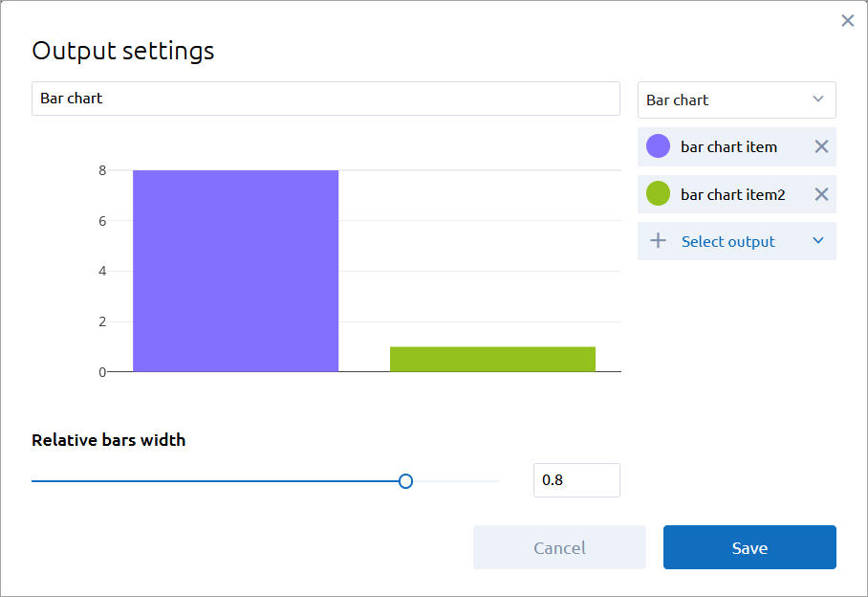Click the green bar in the chart
This screenshot has width=868, height=597.
click(492, 359)
